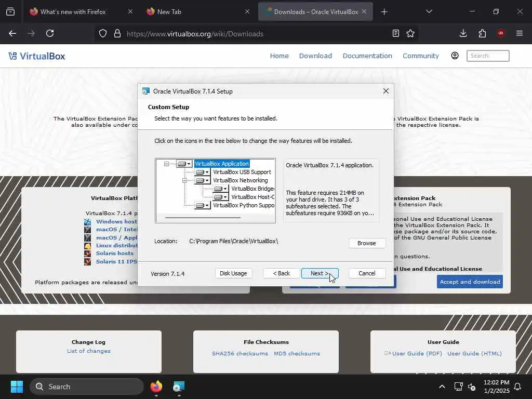Click Accept and download button
Viewport: 532px width, 399px height.
click(x=470, y=282)
